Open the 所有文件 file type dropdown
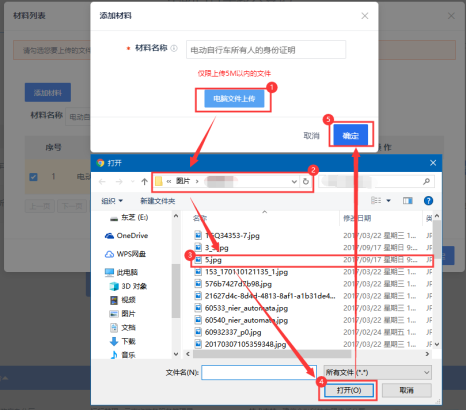The height and width of the screenshot is (411, 466). pyautogui.click(x=378, y=373)
